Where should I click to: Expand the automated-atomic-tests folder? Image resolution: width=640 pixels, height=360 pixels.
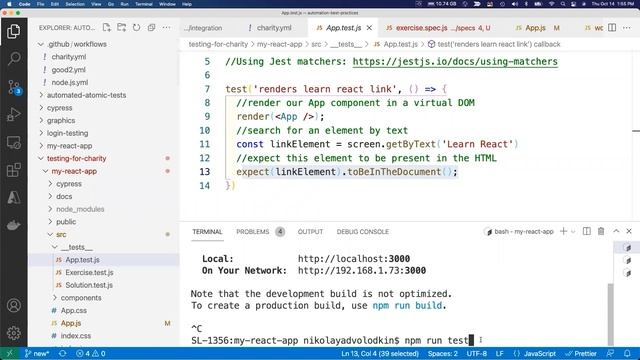[x=104, y=95]
